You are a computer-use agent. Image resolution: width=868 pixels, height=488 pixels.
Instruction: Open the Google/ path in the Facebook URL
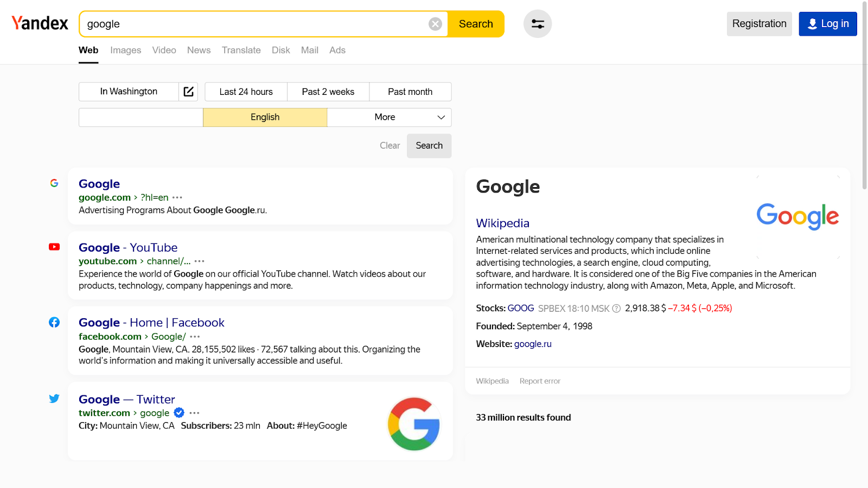click(x=169, y=336)
